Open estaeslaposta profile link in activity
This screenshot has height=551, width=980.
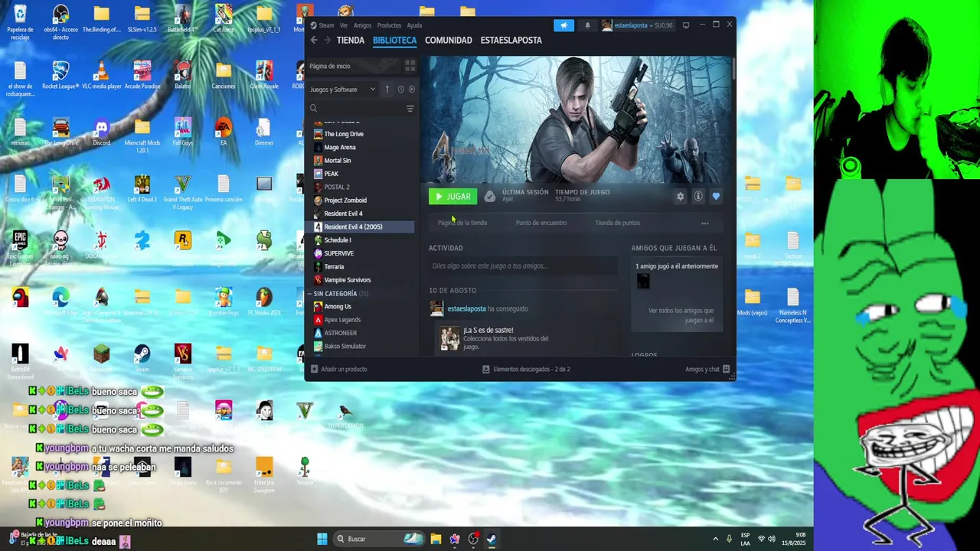[466, 308]
